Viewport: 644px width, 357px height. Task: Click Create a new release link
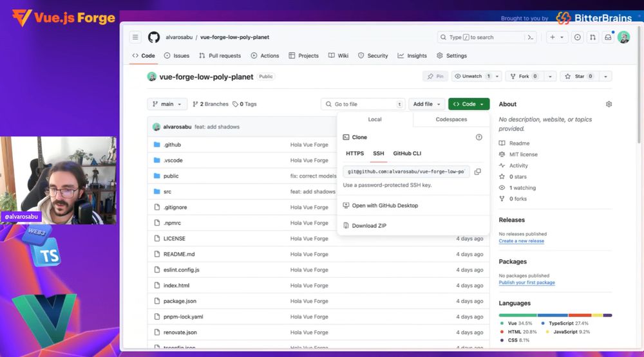tap(521, 241)
